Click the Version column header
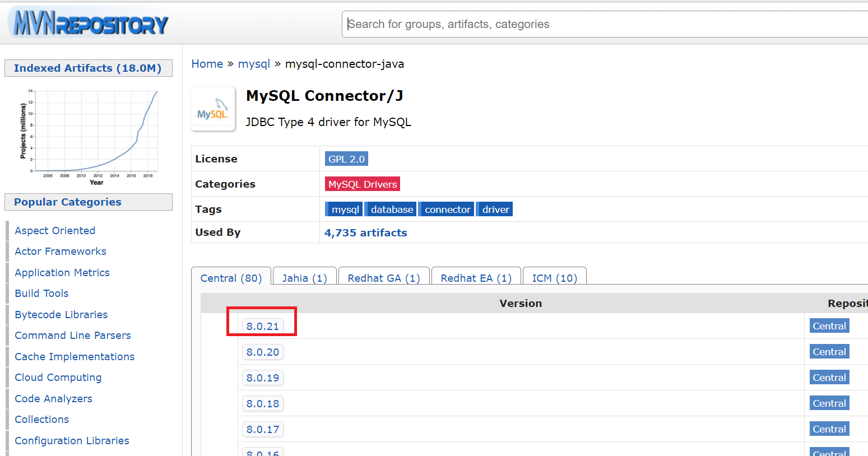The width and height of the screenshot is (868, 456). point(521,303)
